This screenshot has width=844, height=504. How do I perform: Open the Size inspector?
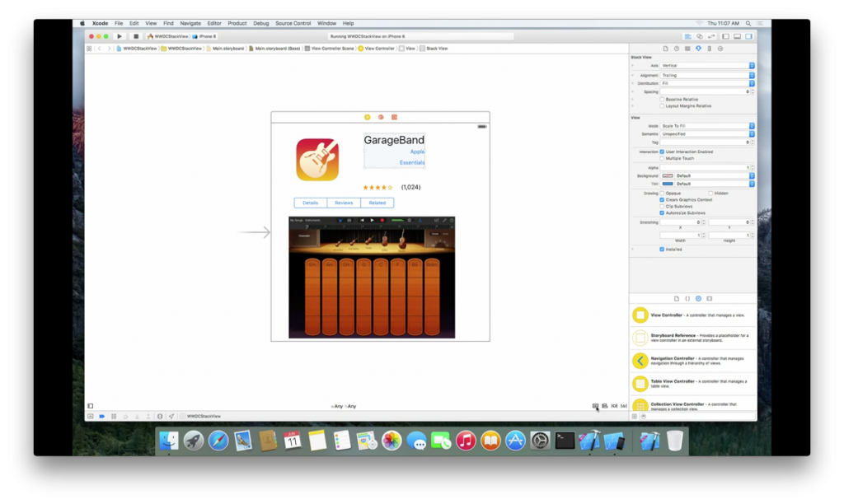pos(710,49)
